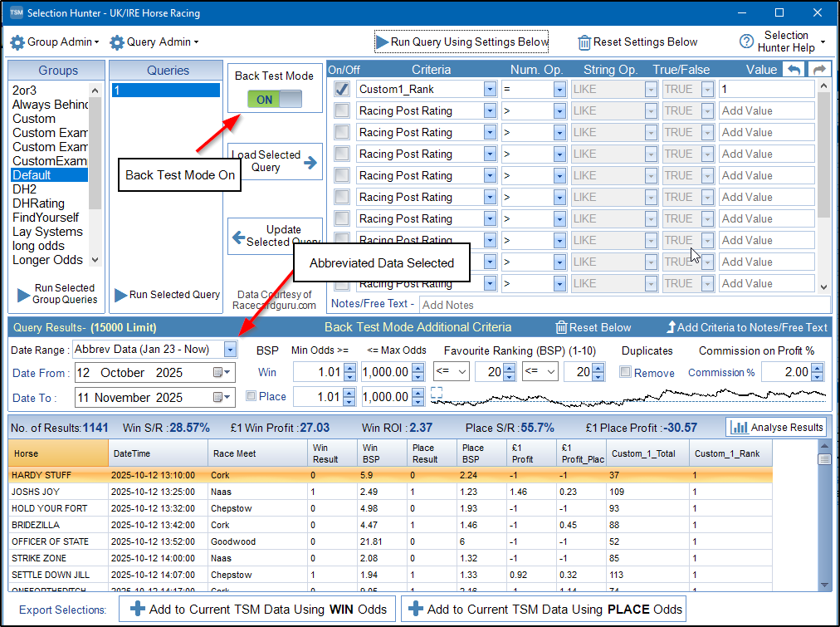Open the Custom1_Rank criteria dropdown
This screenshot has height=627, width=840.
tap(490, 89)
